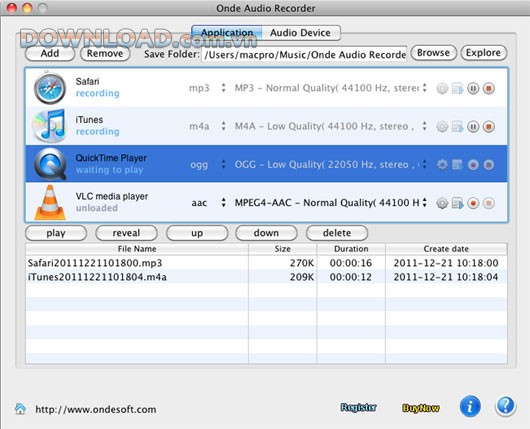Click the Remove button
The width and height of the screenshot is (530, 429).
coord(105,53)
